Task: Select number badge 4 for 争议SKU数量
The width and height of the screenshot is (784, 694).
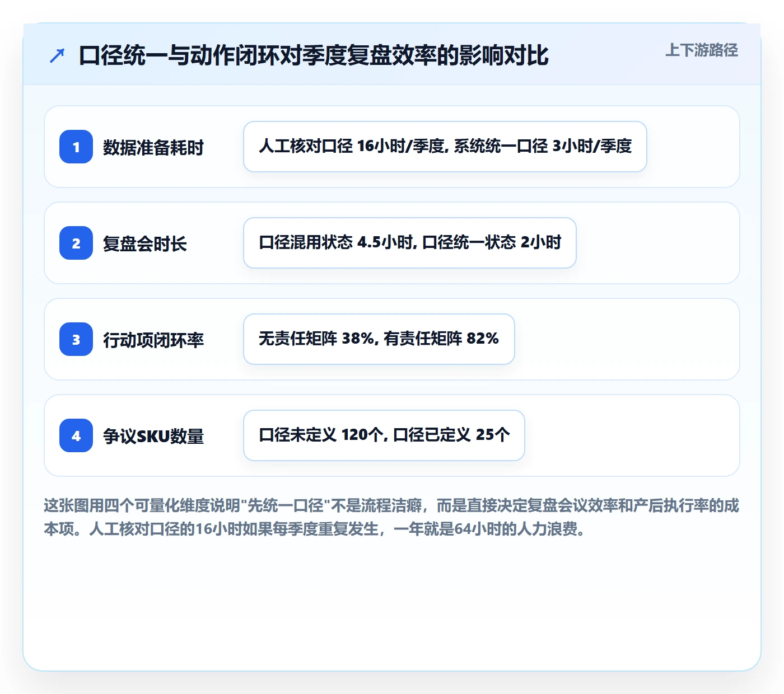Action: (x=76, y=435)
